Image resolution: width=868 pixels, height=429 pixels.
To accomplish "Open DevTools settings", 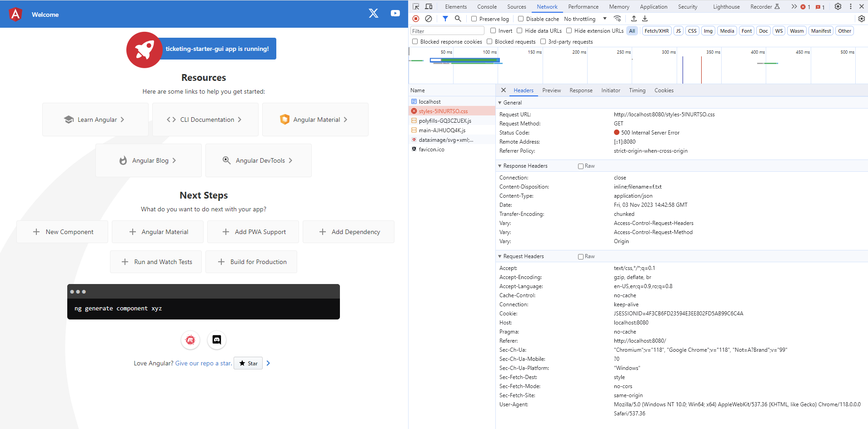I will click(x=838, y=6).
